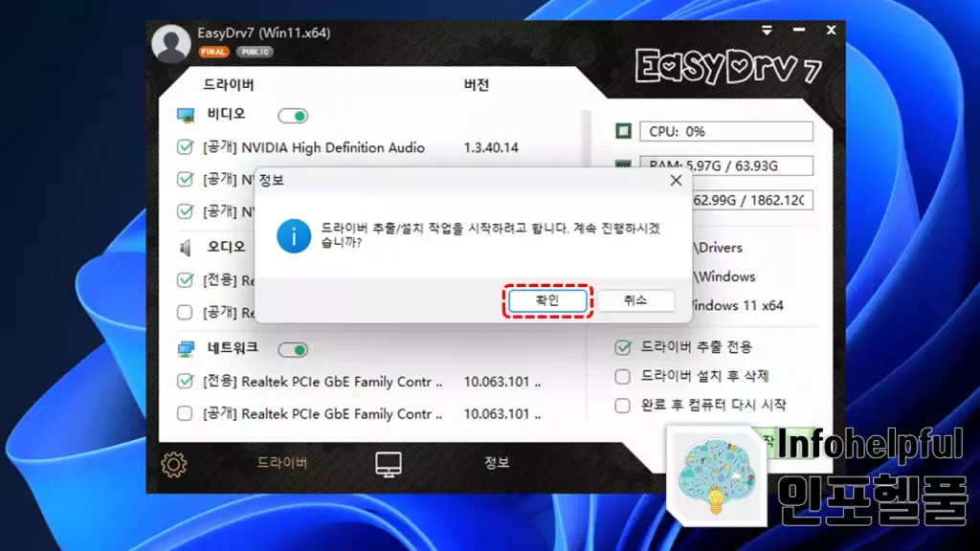Viewport: 980px width, 551px height.
Task: Cancel the dialog with 취소
Action: [x=635, y=300]
